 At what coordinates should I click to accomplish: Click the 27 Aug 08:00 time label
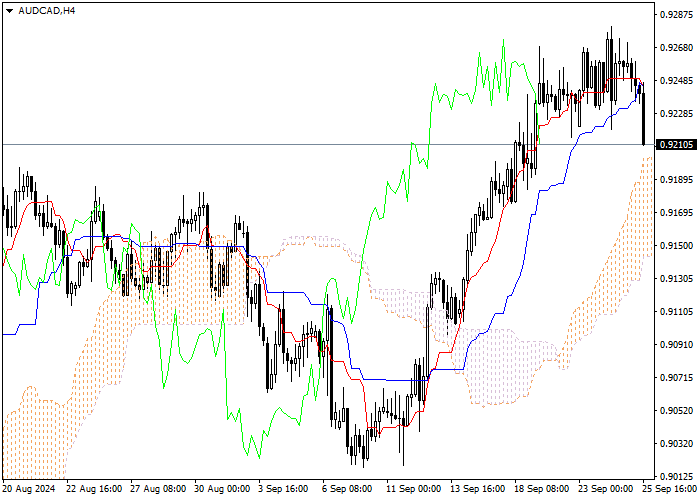tap(158, 489)
